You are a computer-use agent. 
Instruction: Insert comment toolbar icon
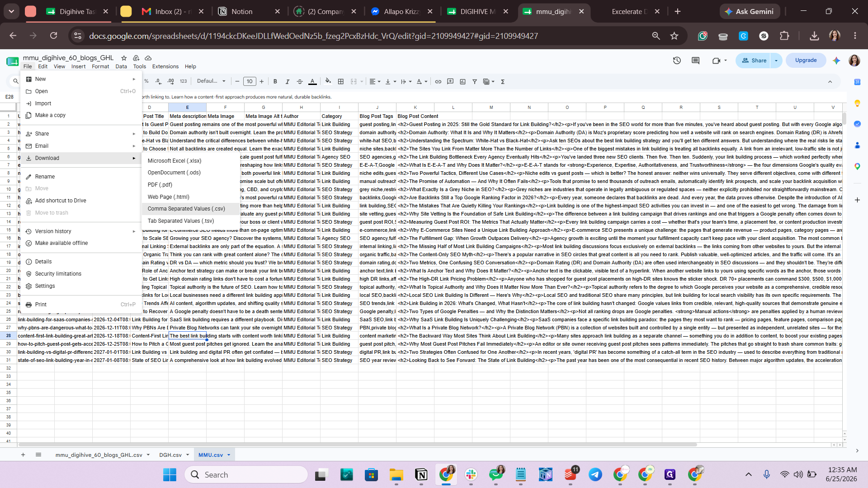tap(450, 81)
